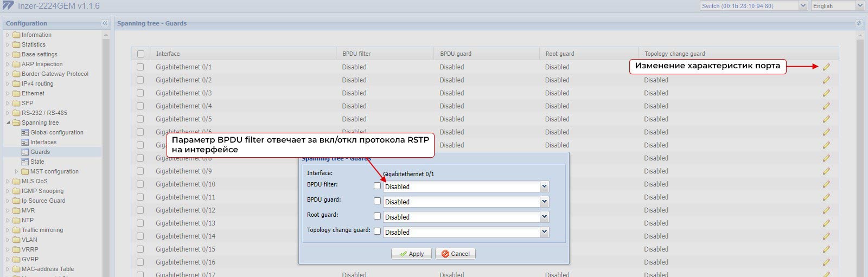Image resolution: width=868 pixels, height=277 pixels.
Task: Enable the Root guard checkbox in dialog
Action: coord(378,216)
